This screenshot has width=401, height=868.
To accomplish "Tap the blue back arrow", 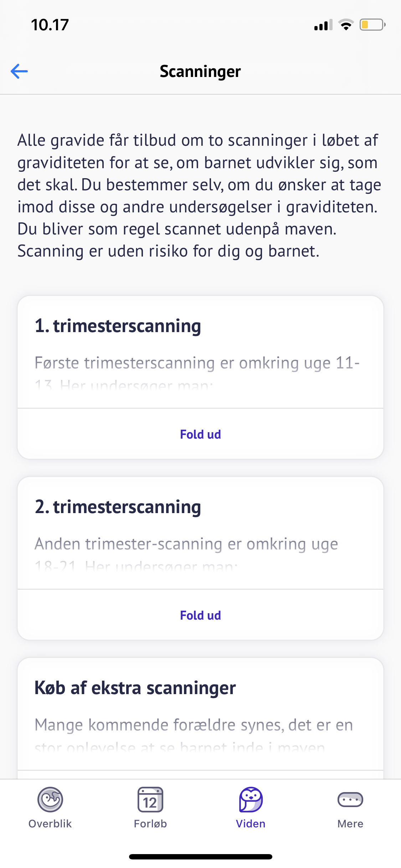I will [x=19, y=71].
